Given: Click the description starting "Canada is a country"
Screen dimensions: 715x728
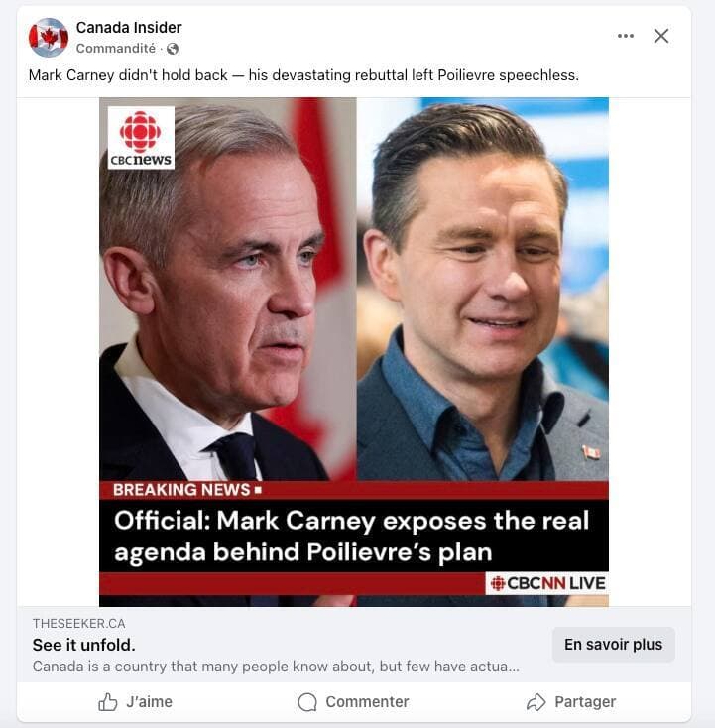Looking at the screenshot, I should (276, 667).
